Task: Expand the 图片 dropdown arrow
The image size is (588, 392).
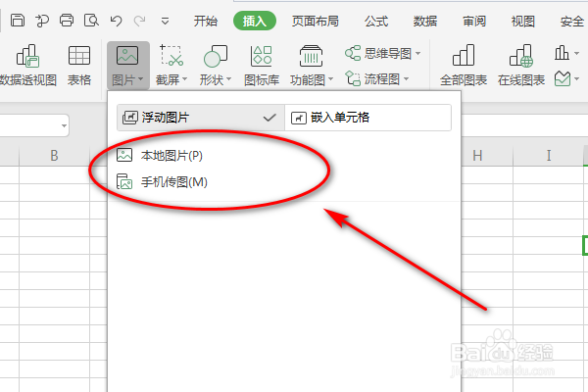Action: coord(140,79)
